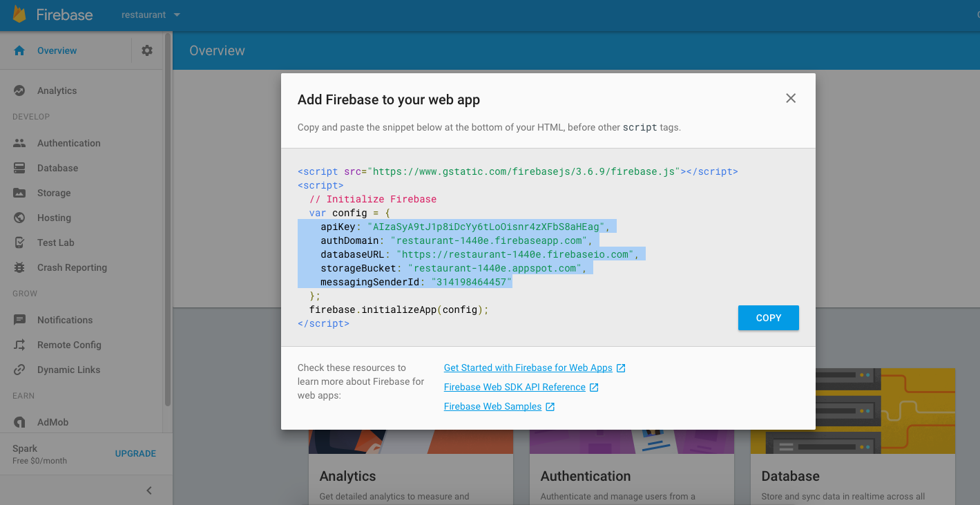The width and height of the screenshot is (980, 505).
Task: Click the Database card title
Action: [790, 476]
